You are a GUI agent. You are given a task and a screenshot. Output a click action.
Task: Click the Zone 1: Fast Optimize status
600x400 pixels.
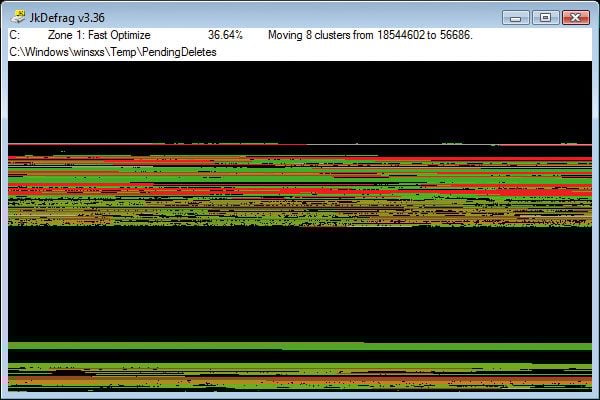point(99,35)
